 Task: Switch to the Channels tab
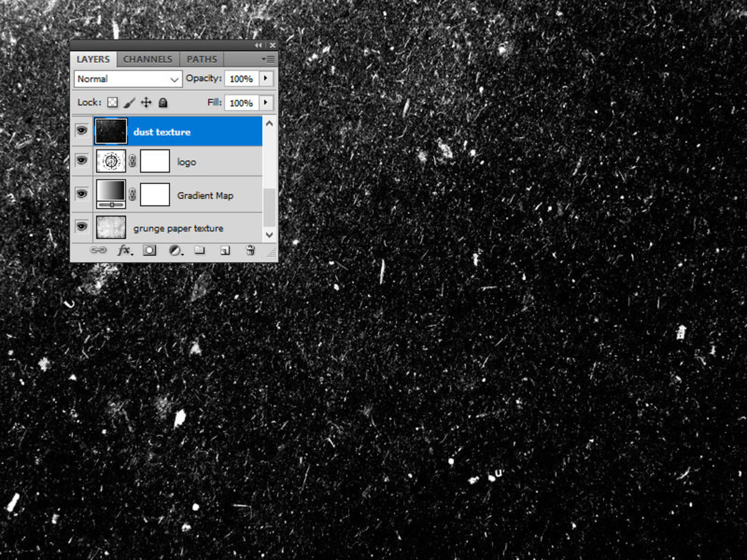coord(148,58)
